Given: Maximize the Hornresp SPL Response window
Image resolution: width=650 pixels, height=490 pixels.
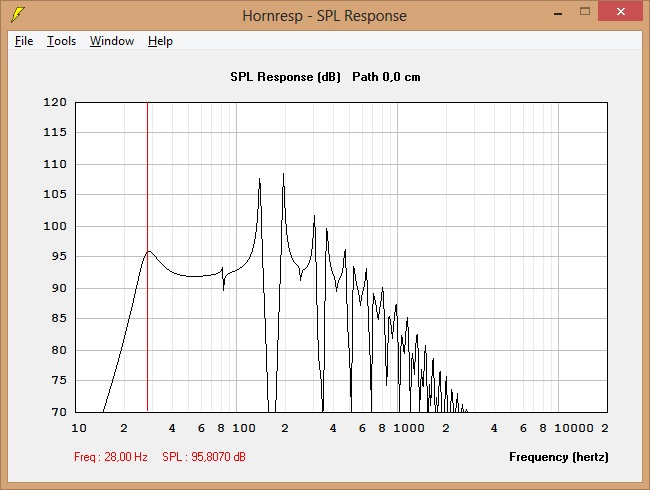Looking at the screenshot, I should tap(585, 12).
